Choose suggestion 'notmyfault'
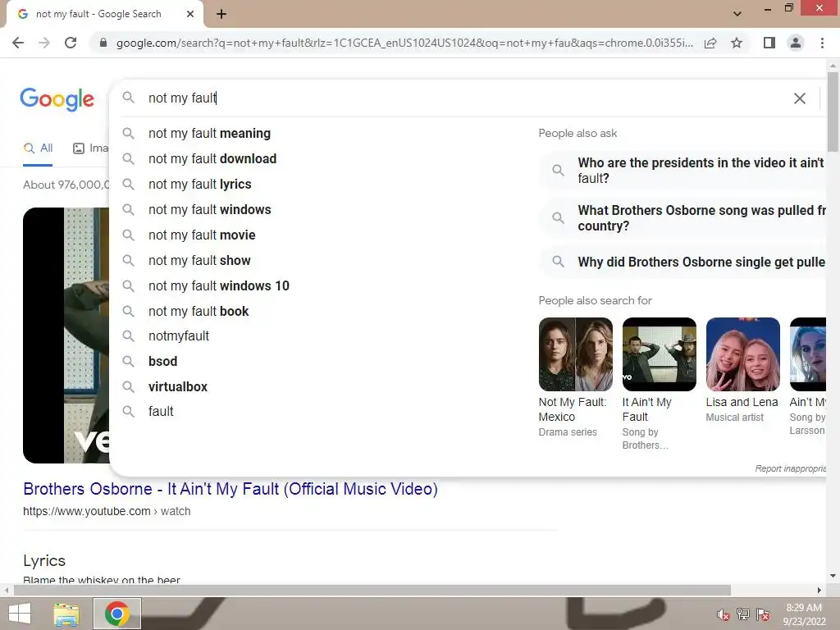The height and width of the screenshot is (630, 840). tap(178, 336)
